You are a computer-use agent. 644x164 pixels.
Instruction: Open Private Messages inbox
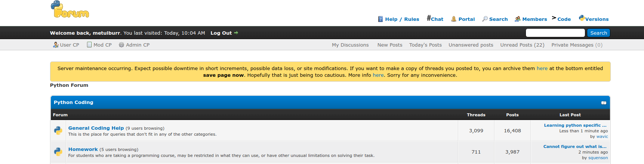(x=576, y=45)
